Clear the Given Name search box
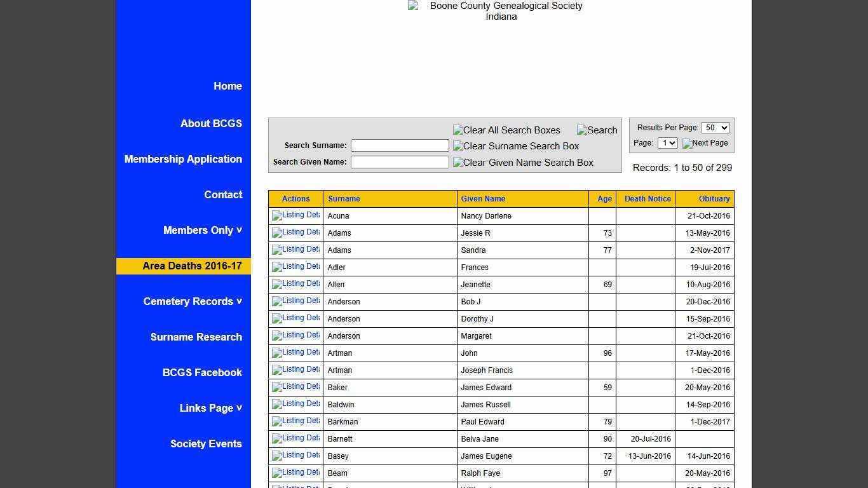The image size is (868, 488). tap(522, 163)
